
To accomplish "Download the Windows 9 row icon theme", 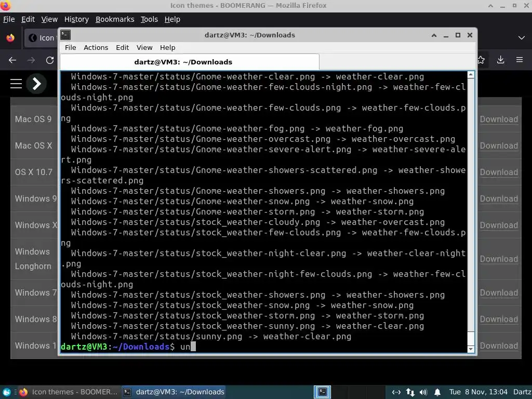I will 499,198.
